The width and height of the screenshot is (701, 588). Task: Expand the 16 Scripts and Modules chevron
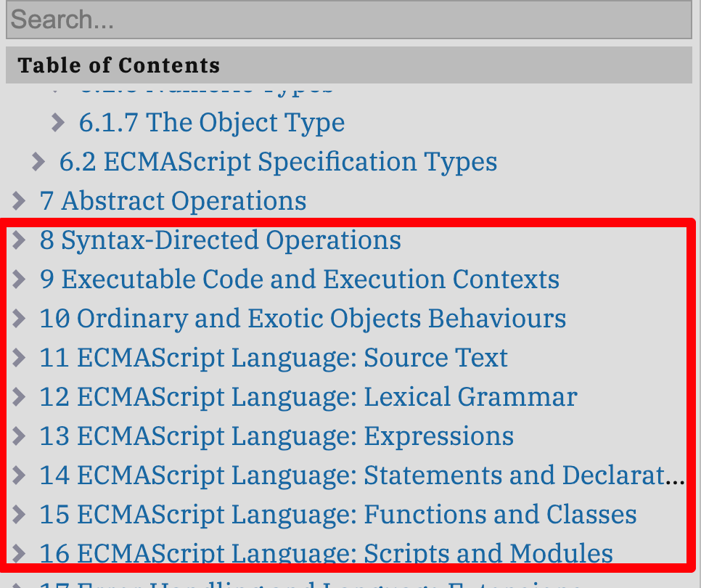coord(19,554)
